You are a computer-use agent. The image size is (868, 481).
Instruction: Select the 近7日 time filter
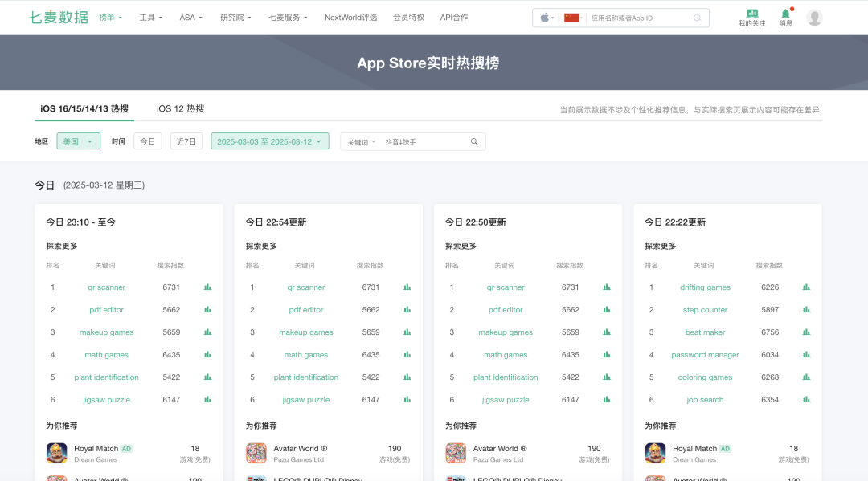tap(186, 141)
